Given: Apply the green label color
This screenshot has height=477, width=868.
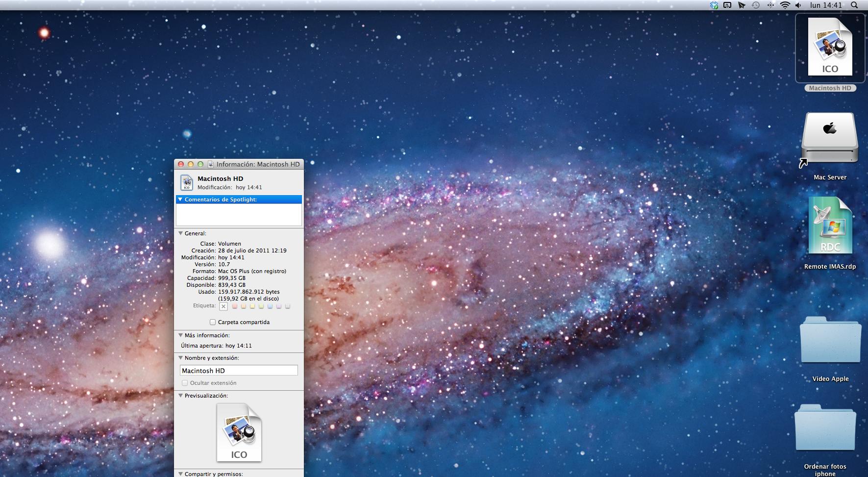Looking at the screenshot, I should point(261,306).
